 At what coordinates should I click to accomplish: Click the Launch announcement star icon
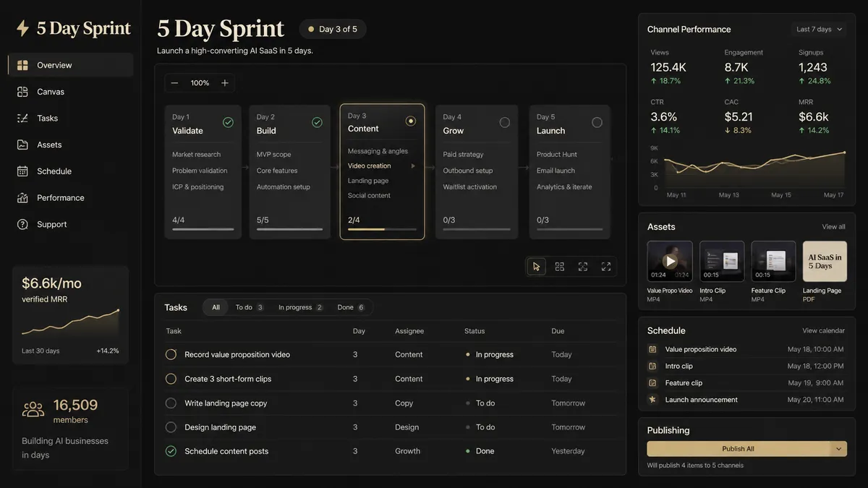(652, 399)
